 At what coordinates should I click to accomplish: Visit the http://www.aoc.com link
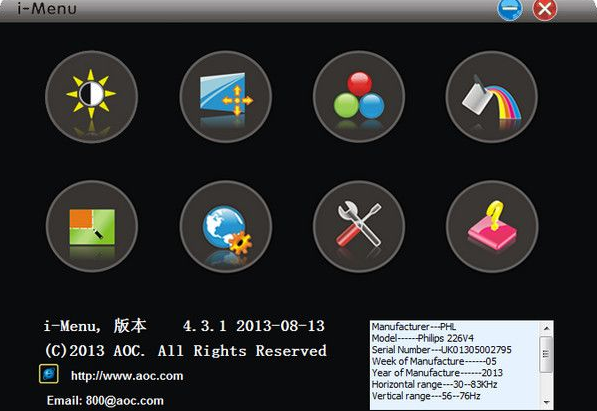(127, 376)
